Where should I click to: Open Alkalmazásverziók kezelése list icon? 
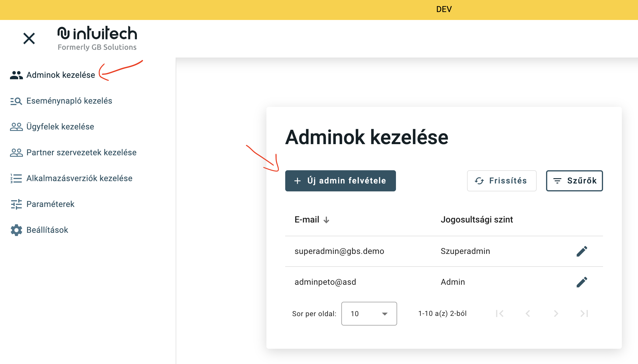16,178
